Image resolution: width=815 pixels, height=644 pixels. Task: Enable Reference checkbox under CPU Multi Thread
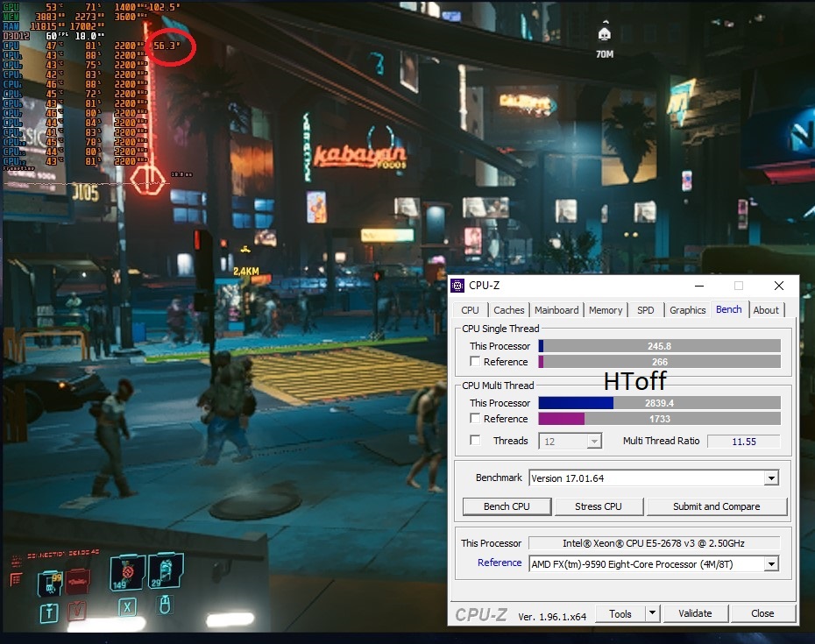pyautogui.click(x=475, y=419)
